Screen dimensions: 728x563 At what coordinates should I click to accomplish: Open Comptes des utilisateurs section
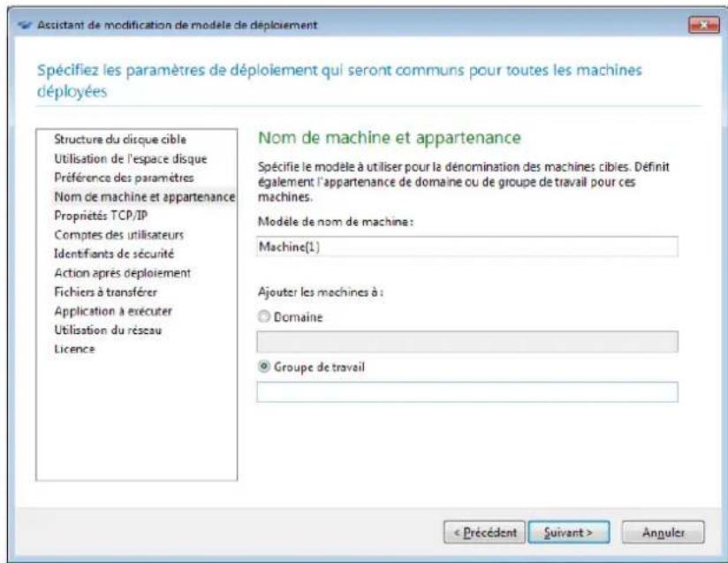[x=119, y=235]
